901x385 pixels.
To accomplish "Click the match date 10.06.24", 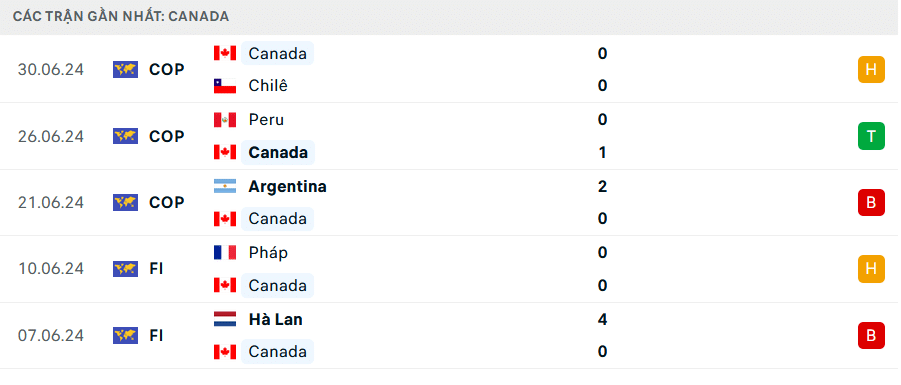I will (51, 269).
